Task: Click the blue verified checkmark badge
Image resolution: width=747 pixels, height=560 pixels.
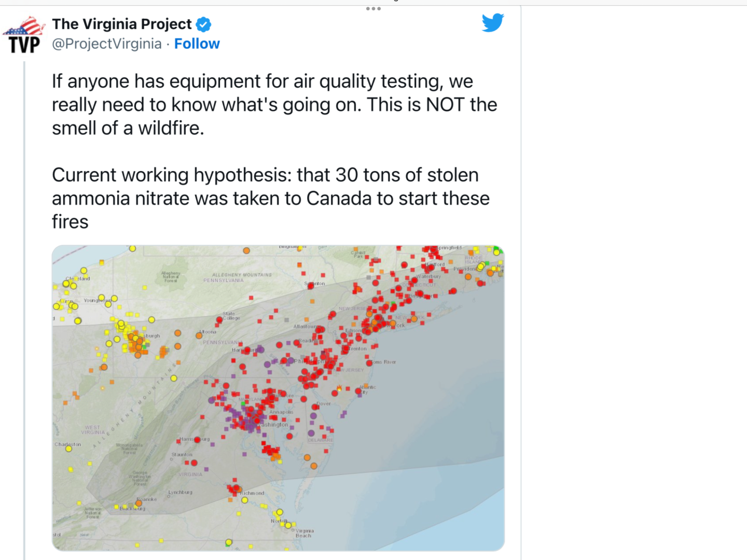Action: coord(204,24)
